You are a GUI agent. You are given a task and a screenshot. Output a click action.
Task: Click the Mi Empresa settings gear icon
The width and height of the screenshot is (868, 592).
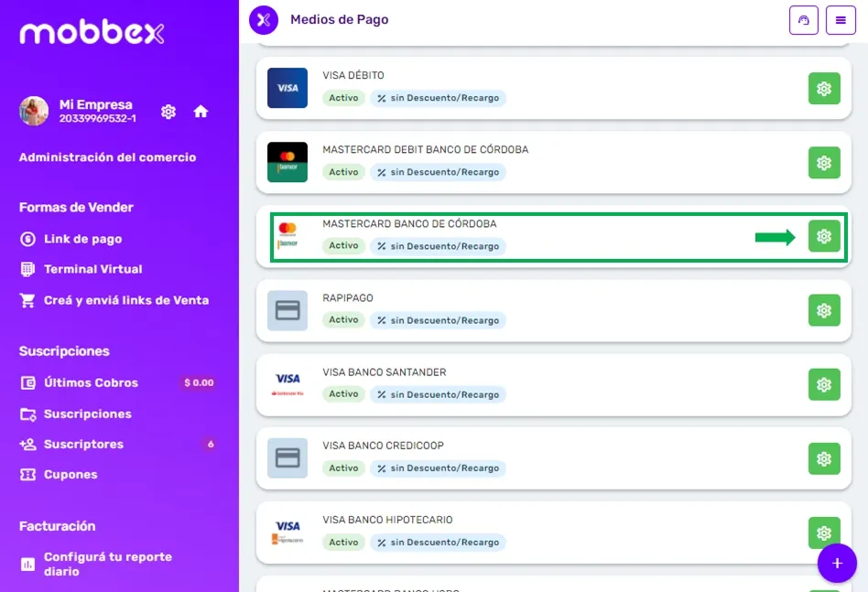click(168, 112)
